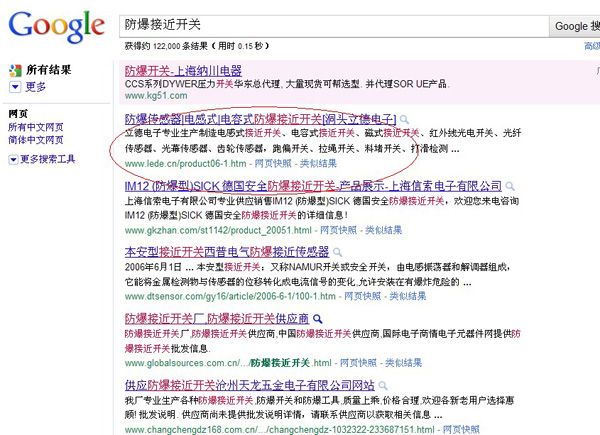Open ad result 防爆开关-上海纳川电器
Viewport: 600px width, 435px height.
point(183,71)
